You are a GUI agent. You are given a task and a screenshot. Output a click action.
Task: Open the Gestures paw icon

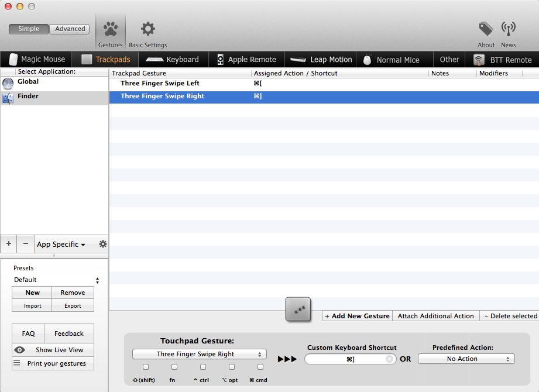pyautogui.click(x=111, y=29)
